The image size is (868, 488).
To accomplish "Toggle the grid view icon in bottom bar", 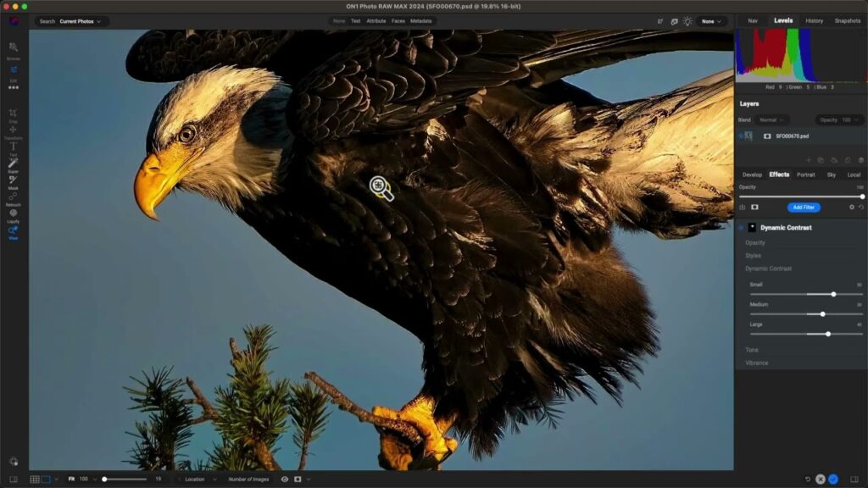I will tap(34, 479).
